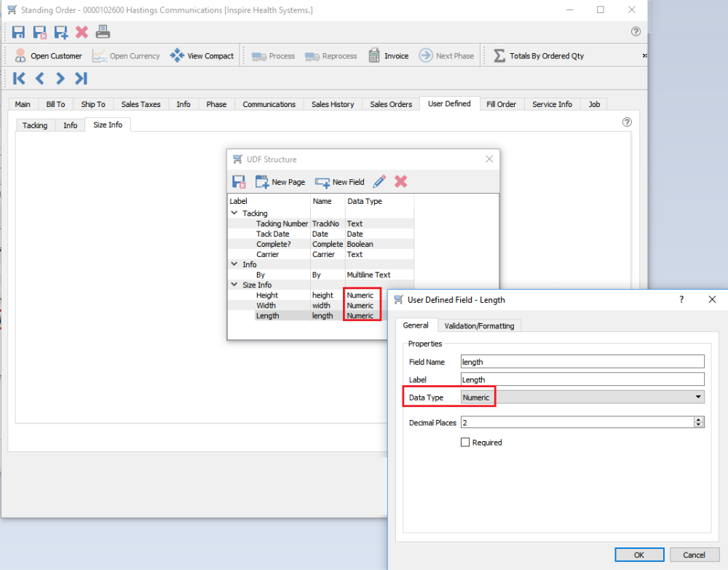The image size is (728, 570).
Task: Open the Sales Orders tab
Action: (x=391, y=104)
